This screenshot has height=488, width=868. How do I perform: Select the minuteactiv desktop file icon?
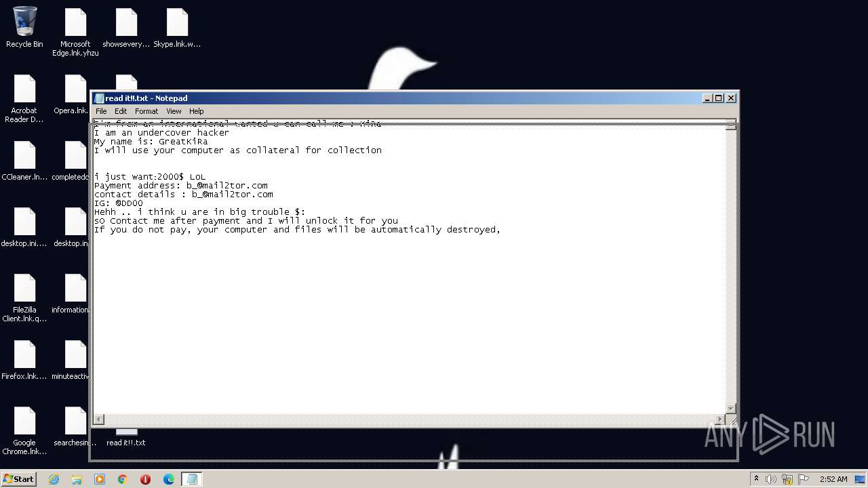click(x=71, y=360)
